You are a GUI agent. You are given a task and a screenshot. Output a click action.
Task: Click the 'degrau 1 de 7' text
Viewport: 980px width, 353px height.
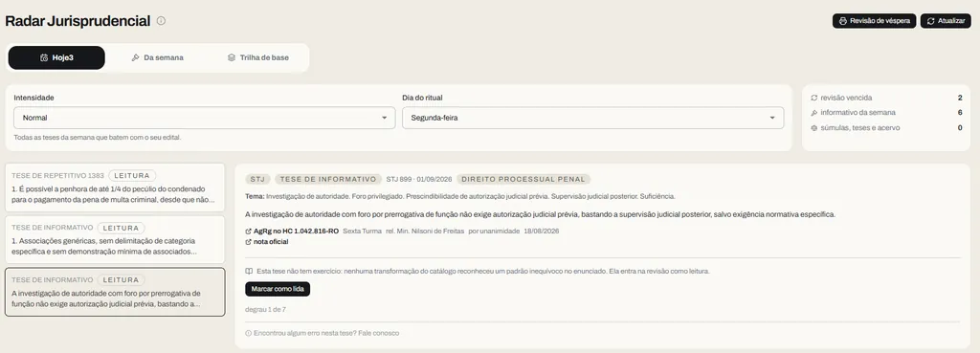coord(266,309)
